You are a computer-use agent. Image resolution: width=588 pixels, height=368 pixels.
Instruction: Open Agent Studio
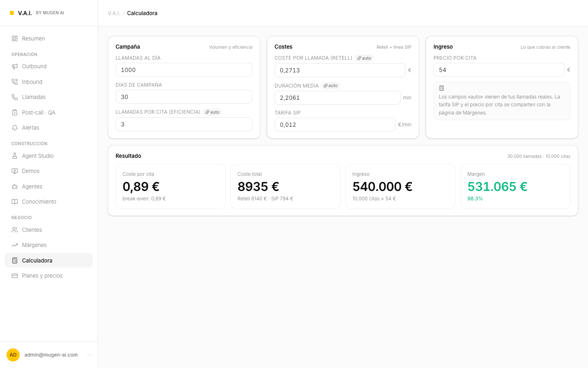click(x=49, y=156)
